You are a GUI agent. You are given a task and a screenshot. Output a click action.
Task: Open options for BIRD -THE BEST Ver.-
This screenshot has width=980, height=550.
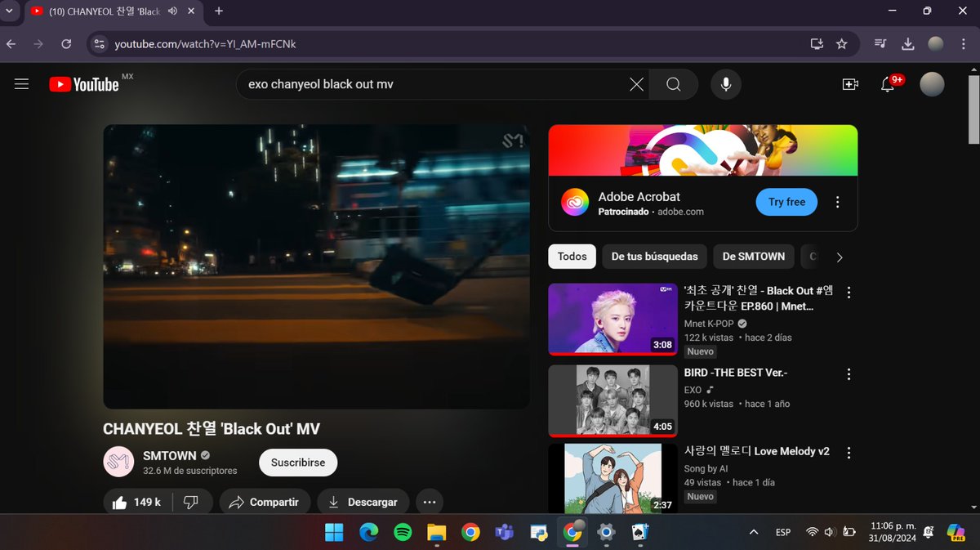coord(849,374)
